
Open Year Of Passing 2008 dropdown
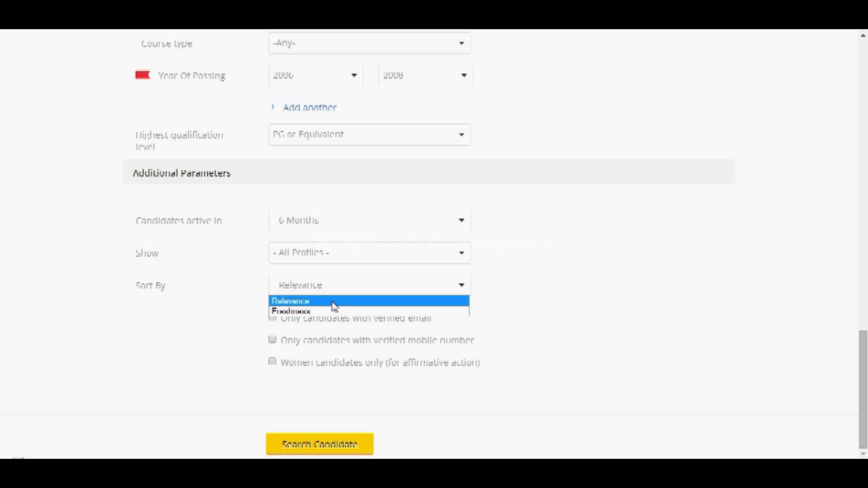coord(425,75)
